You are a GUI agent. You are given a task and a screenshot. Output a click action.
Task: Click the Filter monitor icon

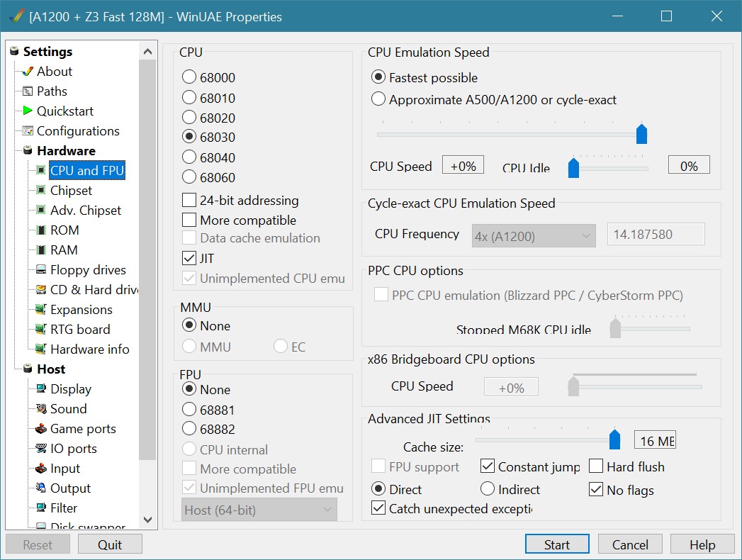coord(41,508)
